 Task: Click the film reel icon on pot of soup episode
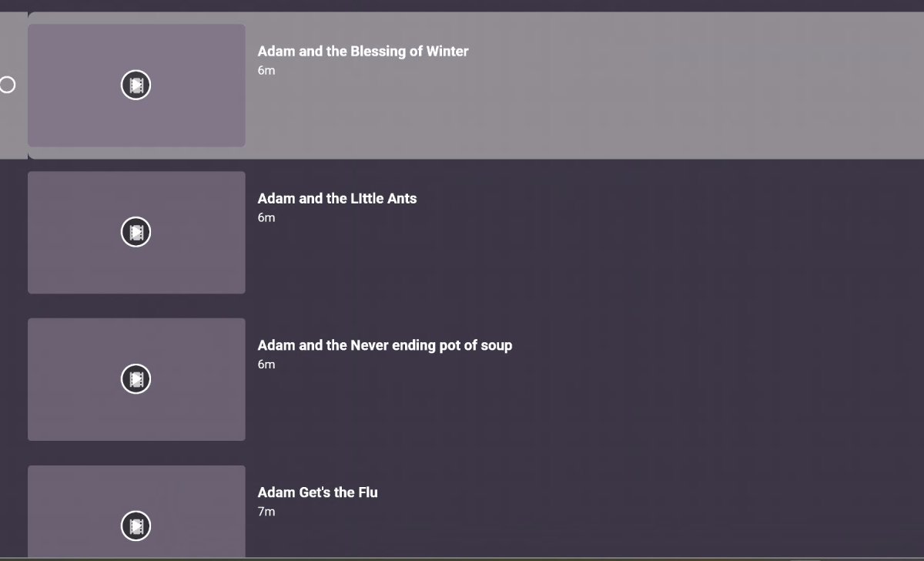coord(136,379)
